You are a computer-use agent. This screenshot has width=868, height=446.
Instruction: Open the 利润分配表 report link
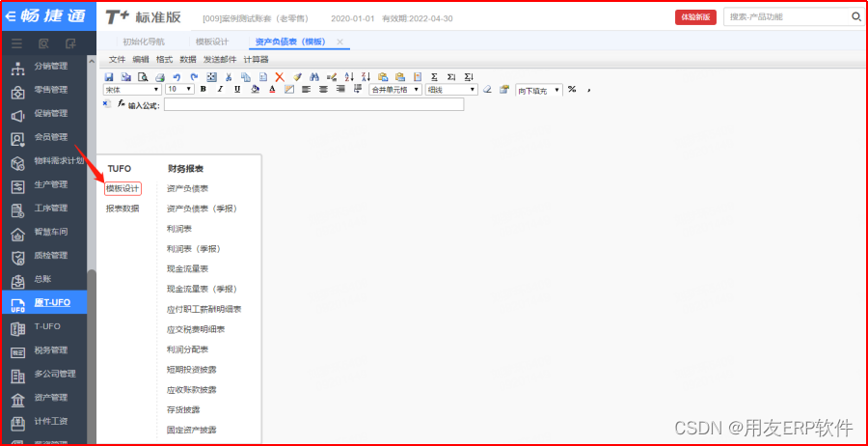coord(188,349)
